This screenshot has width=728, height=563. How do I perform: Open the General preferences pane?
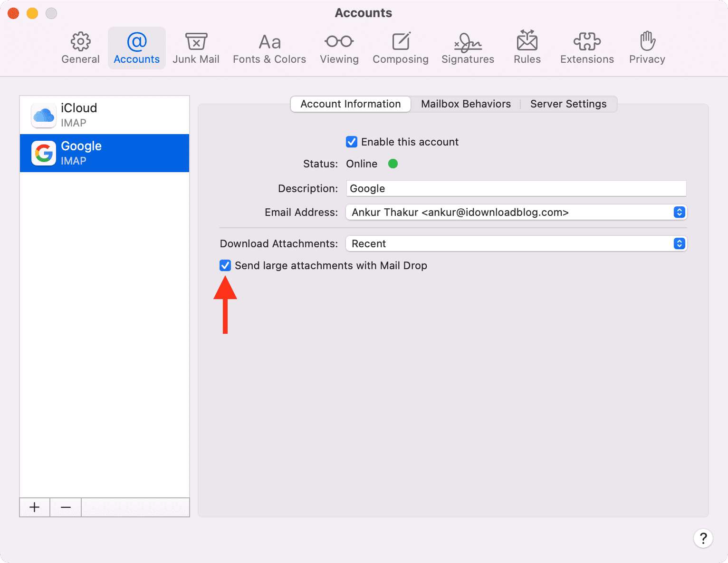[x=80, y=48]
